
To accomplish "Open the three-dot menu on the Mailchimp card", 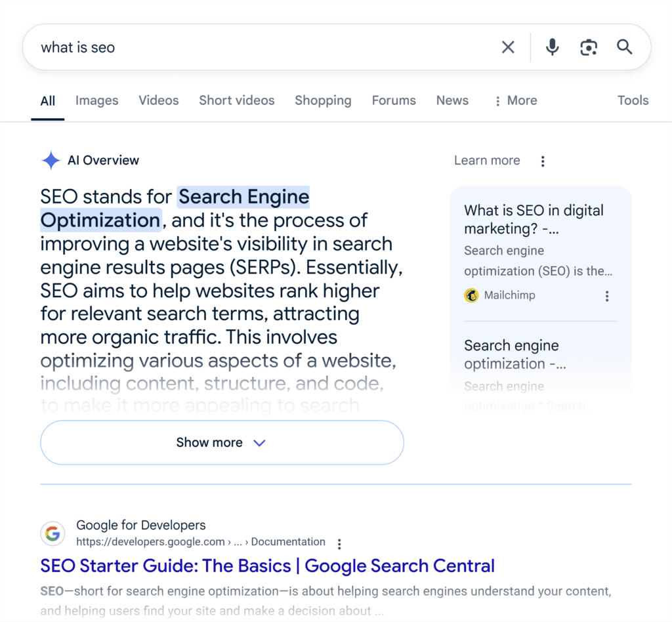I will 607,296.
